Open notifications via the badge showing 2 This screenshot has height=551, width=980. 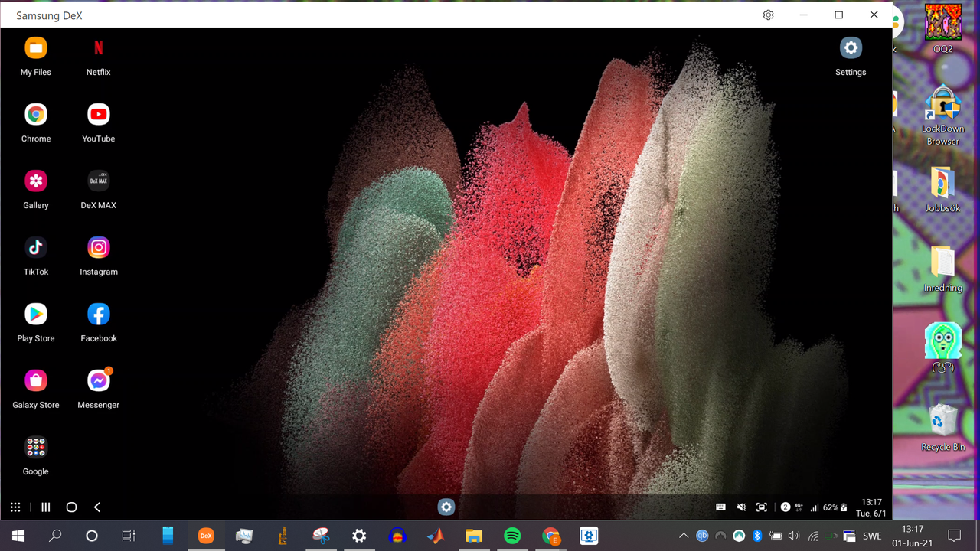coord(785,507)
